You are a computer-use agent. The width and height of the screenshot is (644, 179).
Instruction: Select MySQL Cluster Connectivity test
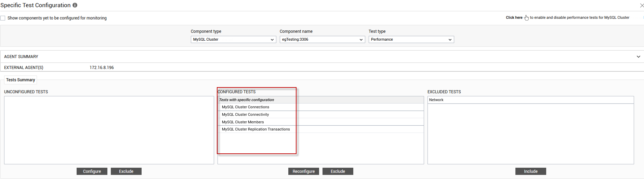(320, 114)
